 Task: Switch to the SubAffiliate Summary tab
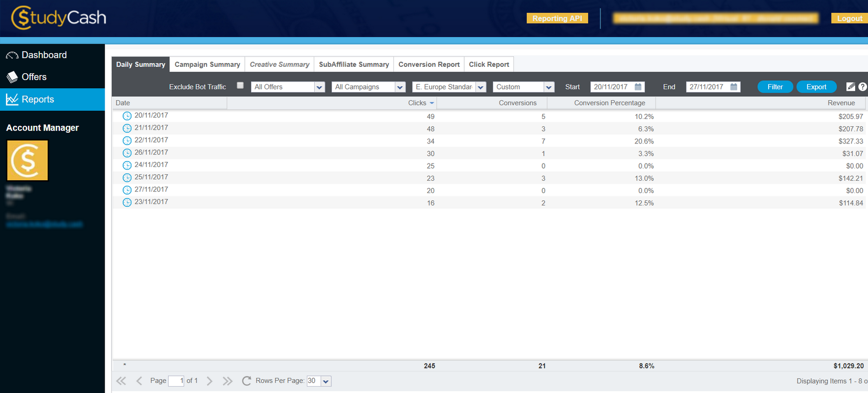354,64
